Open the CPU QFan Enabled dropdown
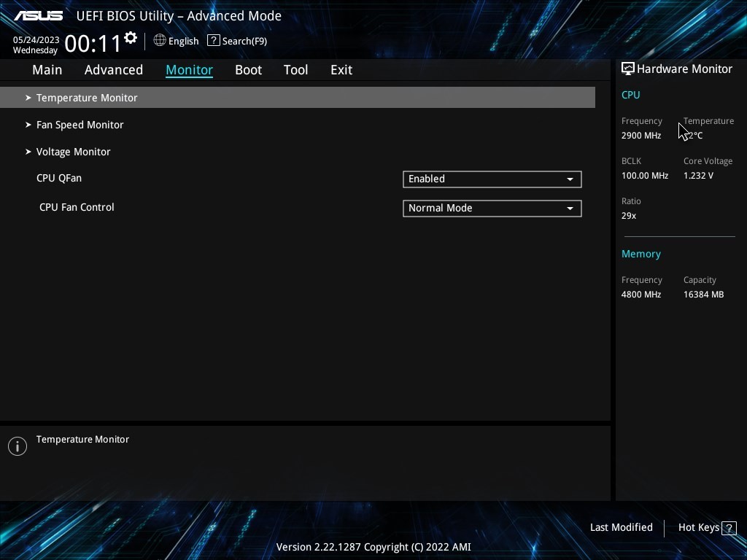Viewport: 747px width, 560px height. click(492, 179)
